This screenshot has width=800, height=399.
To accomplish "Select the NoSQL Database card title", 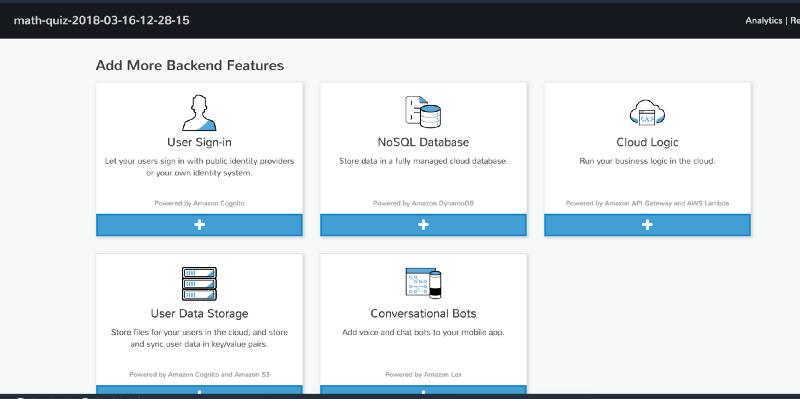I will tap(423, 142).
